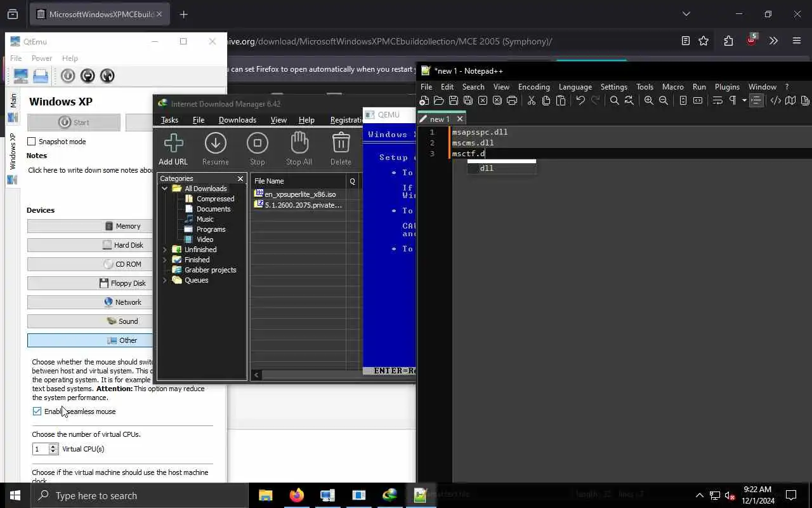Click the QtEmu stop toolbar icon
The width and height of the screenshot is (812, 508).
tap(88, 76)
